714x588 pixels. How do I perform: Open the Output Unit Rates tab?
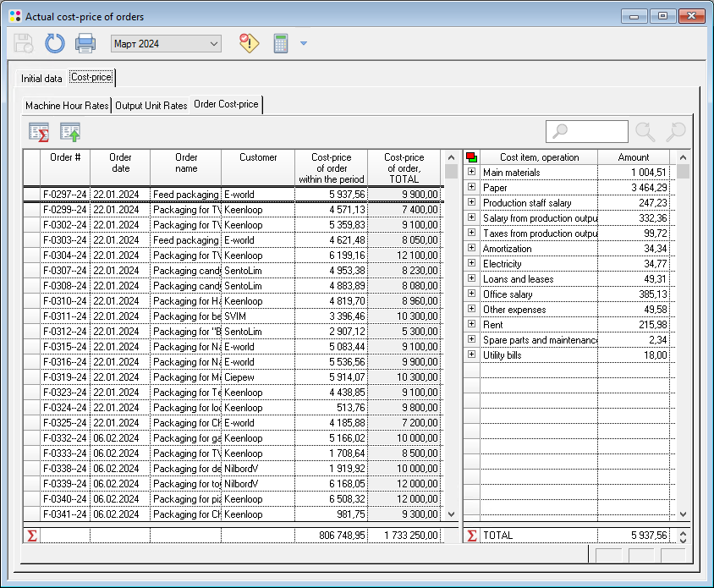[151, 106]
